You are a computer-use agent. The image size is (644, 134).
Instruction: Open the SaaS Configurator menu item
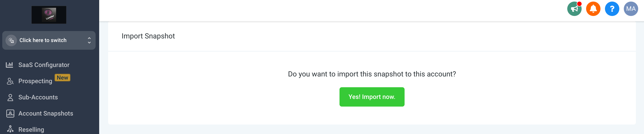coord(44,65)
